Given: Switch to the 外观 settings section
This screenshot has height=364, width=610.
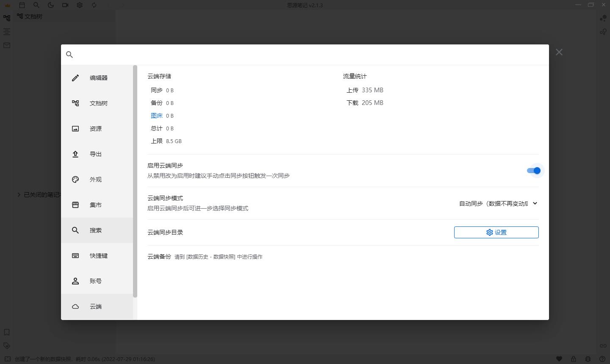Looking at the screenshot, I should coord(96,179).
